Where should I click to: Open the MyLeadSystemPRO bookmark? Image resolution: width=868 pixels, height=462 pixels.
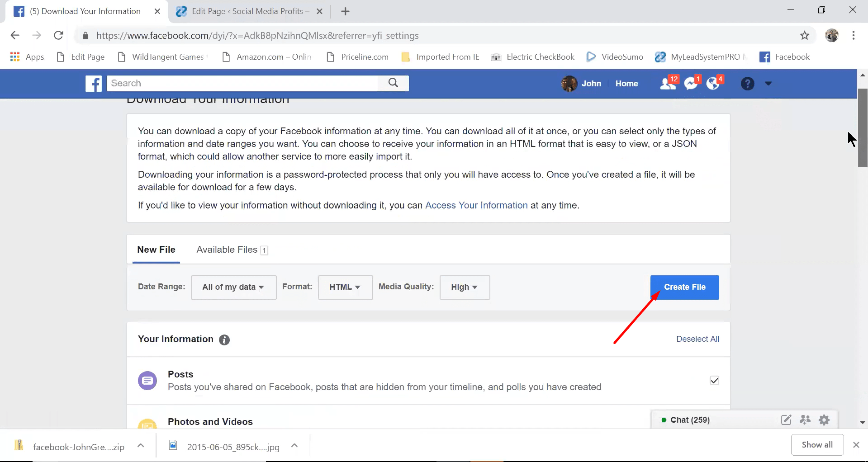700,57
